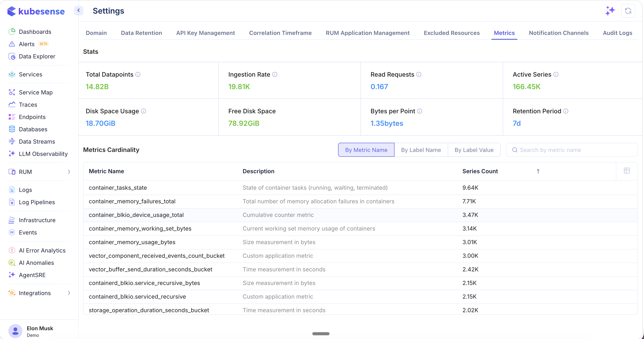Open API Key Management tab
The image size is (644, 339).
(x=206, y=33)
